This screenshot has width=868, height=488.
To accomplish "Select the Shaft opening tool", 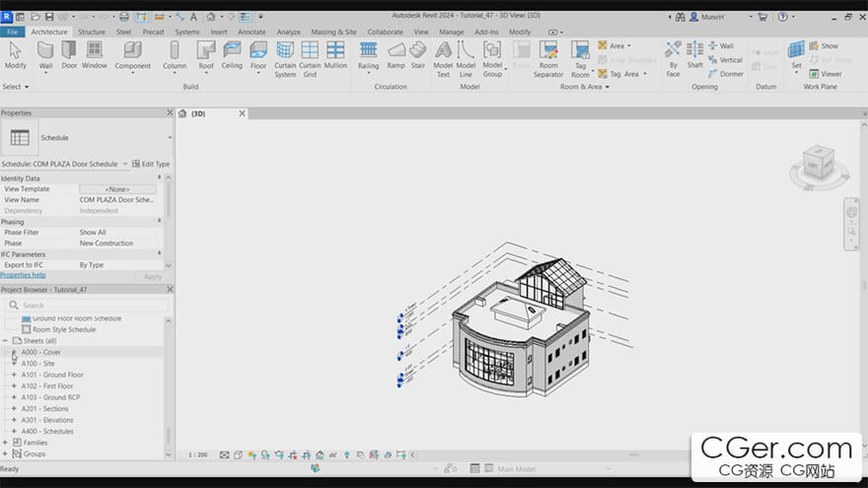I will click(x=694, y=55).
